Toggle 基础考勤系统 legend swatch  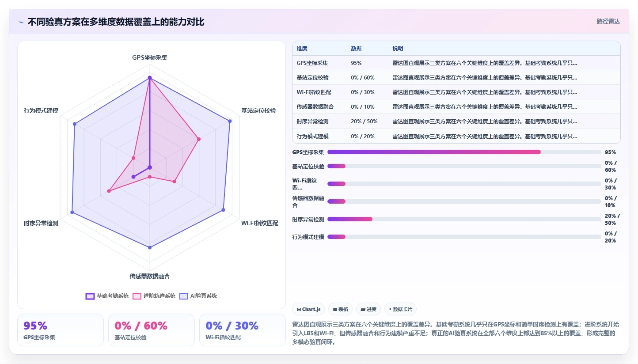click(x=90, y=296)
